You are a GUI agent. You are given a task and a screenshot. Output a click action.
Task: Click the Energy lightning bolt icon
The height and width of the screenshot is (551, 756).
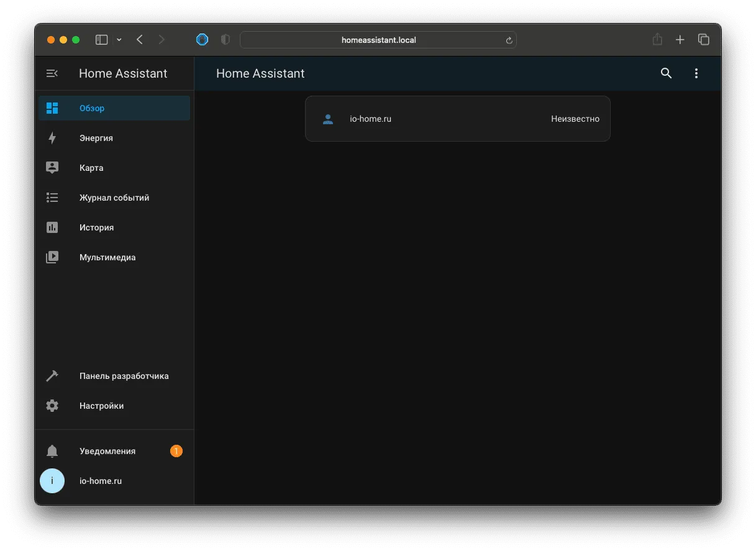tap(52, 138)
